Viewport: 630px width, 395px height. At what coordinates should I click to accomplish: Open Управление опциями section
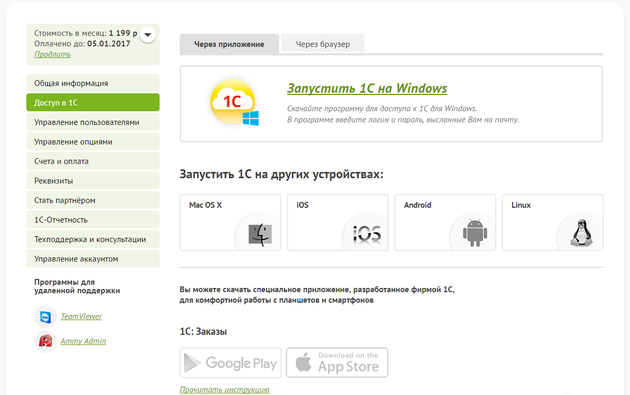(93, 142)
